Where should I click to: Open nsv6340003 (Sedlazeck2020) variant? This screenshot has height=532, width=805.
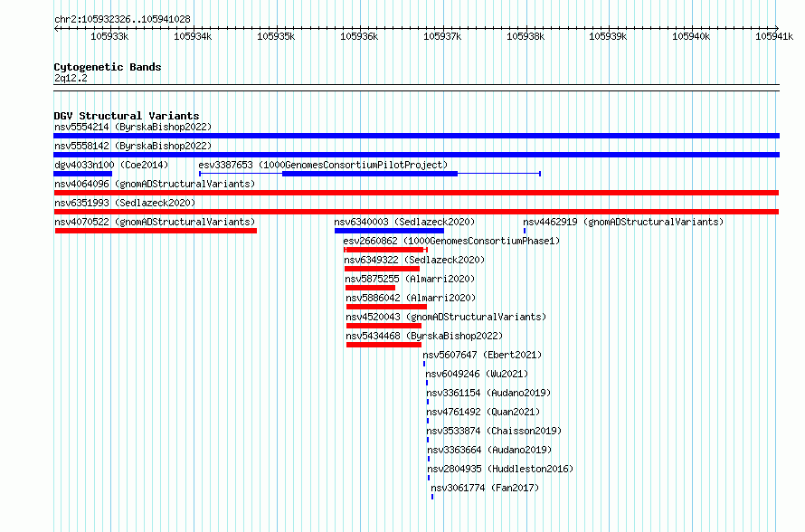(x=404, y=222)
